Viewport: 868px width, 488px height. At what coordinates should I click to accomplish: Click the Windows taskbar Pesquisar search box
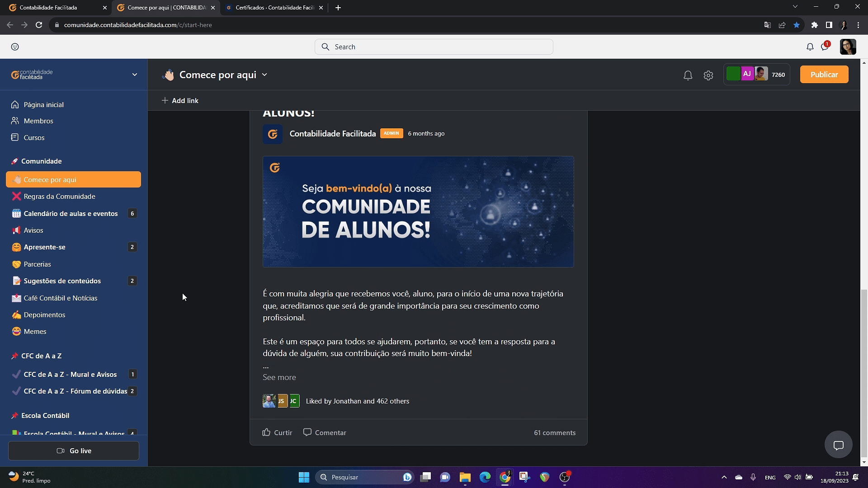pos(365,477)
